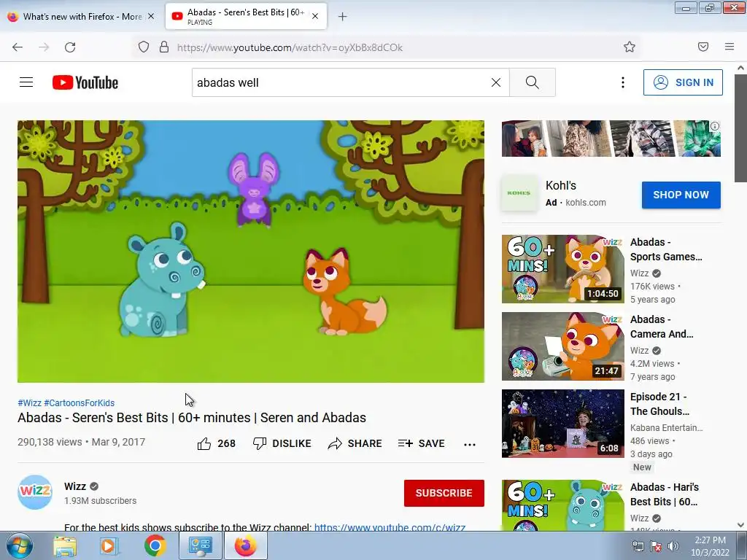Save the video to a playlist
Image resolution: width=747 pixels, height=560 pixels.
[422, 443]
